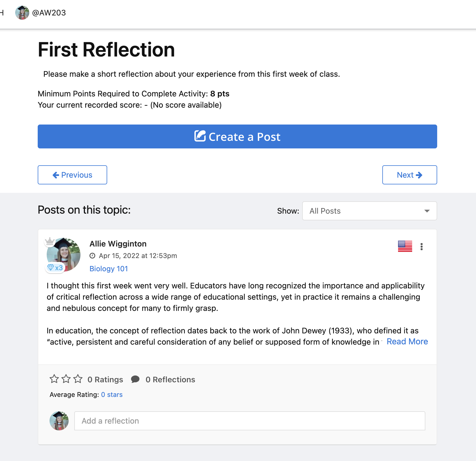Viewport: 476px width, 461px height.
Task: Open the Biology 101 course link
Action: 109,269
